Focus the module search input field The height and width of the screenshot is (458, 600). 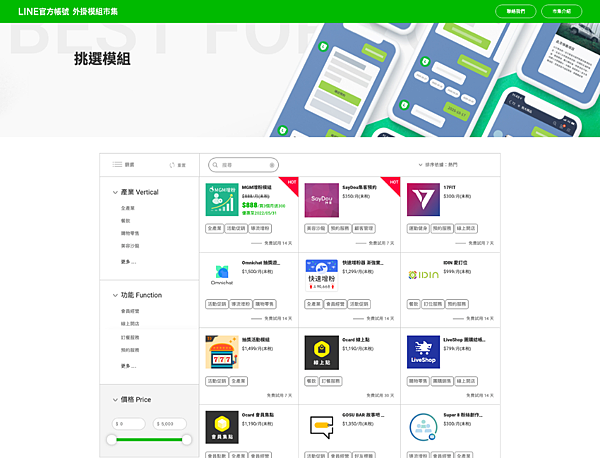click(243, 165)
